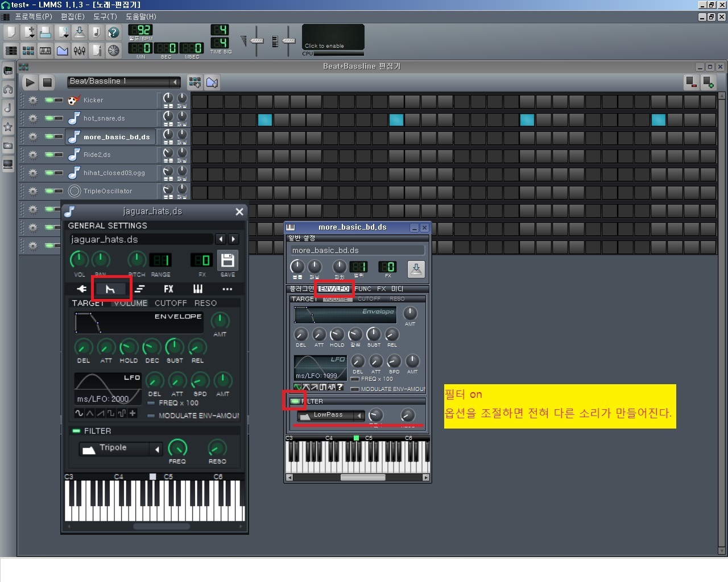Screen dimensions: 728x582
Task: Enable MODULATE ENV-AMOUNT in more_basic_bd.ds window
Action: (355, 389)
